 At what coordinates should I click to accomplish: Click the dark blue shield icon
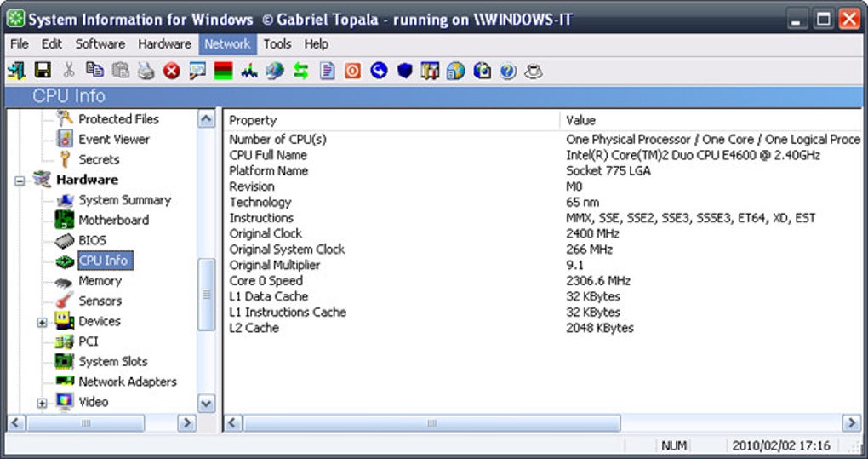click(x=405, y=71)
